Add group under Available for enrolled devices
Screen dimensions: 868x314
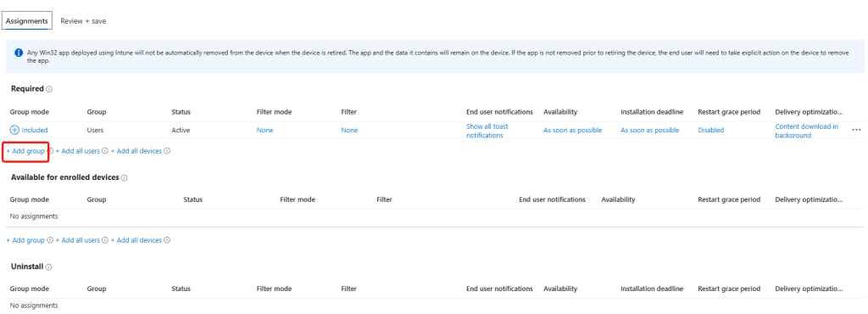tap(25, 240)
